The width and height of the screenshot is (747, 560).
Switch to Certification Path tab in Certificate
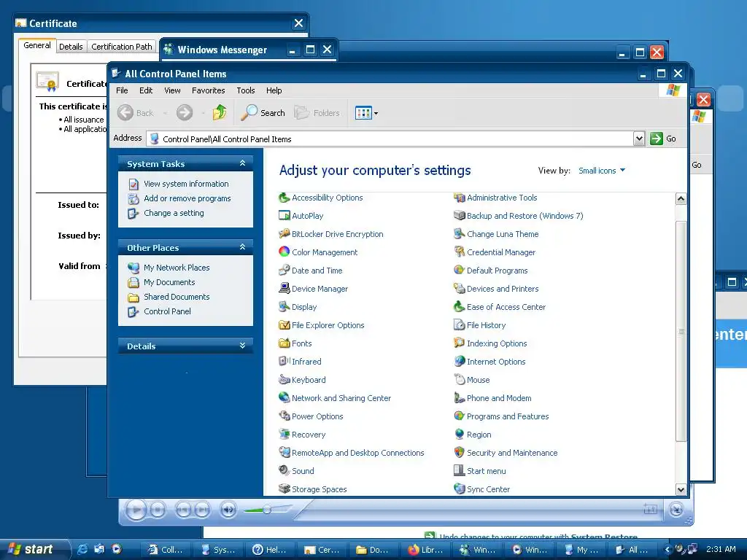tap(122, 47)
